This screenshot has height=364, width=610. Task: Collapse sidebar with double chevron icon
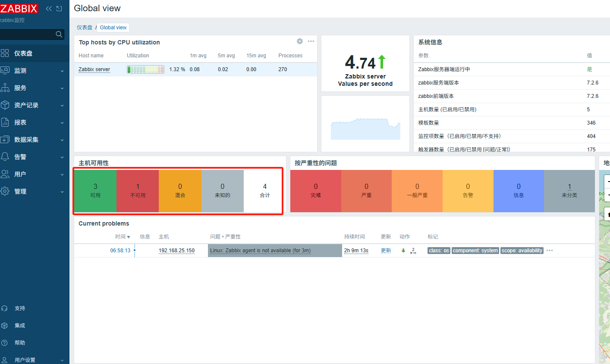[49, 9]
